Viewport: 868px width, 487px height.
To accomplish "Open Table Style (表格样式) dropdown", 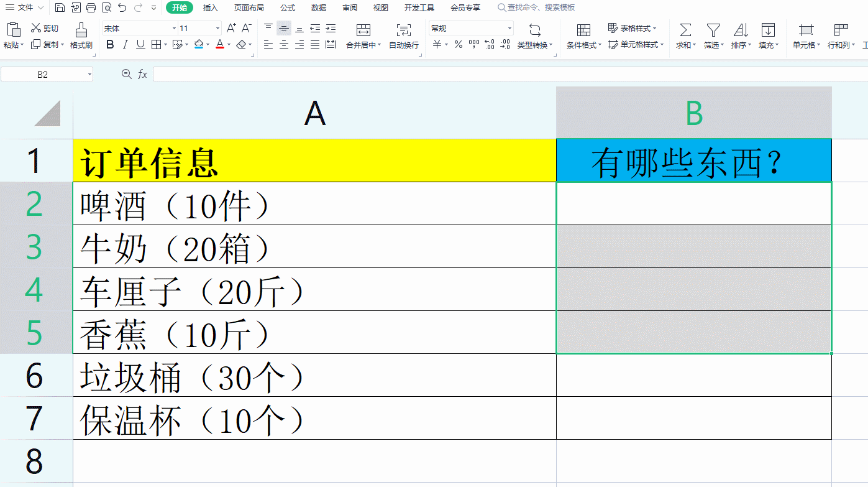I will pos(633,29).
